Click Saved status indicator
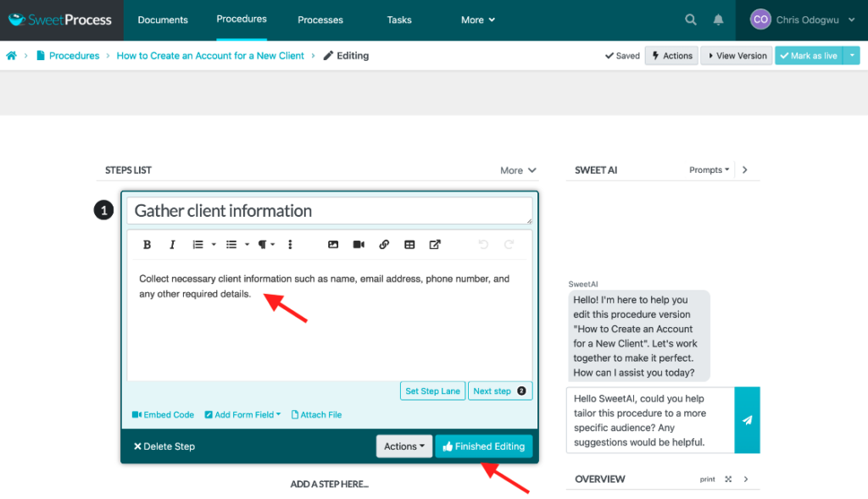868x499 pixels. click(622, 55)
